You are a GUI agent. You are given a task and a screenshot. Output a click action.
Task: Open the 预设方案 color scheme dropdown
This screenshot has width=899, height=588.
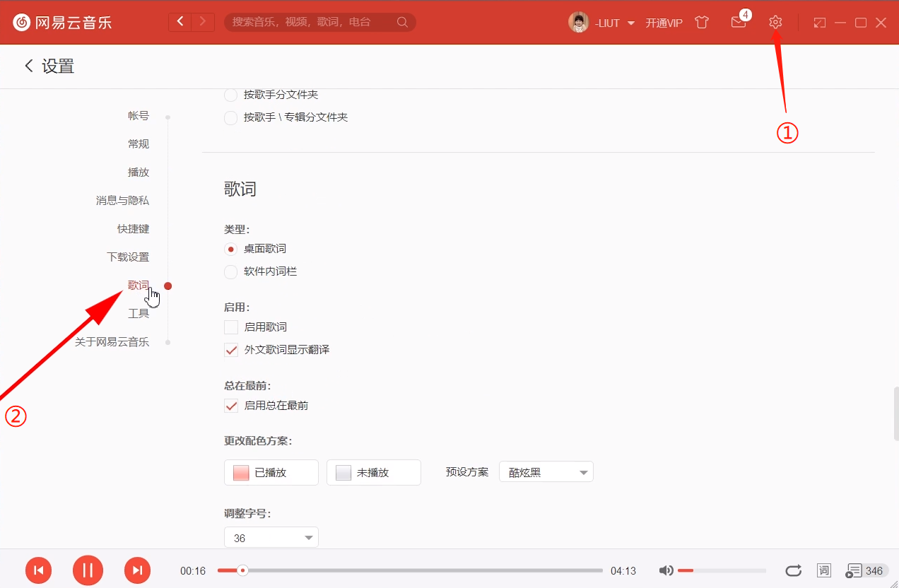click(x=546, y=471)
